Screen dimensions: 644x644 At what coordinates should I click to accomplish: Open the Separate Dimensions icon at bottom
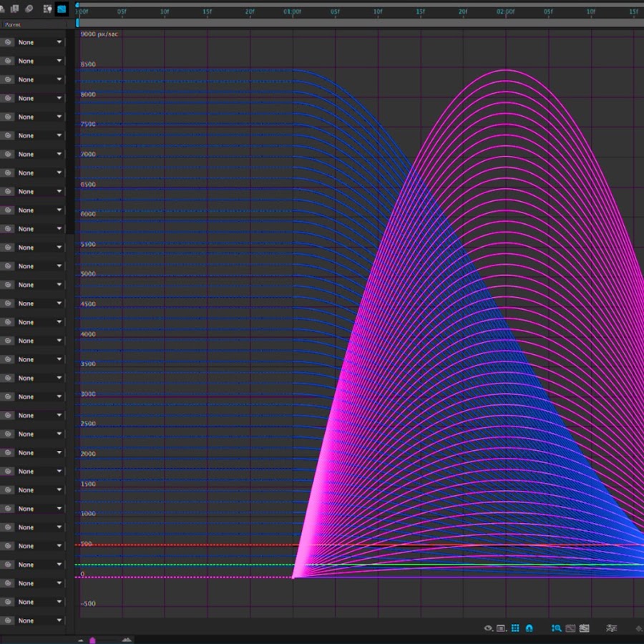click(x=611, y=628)
